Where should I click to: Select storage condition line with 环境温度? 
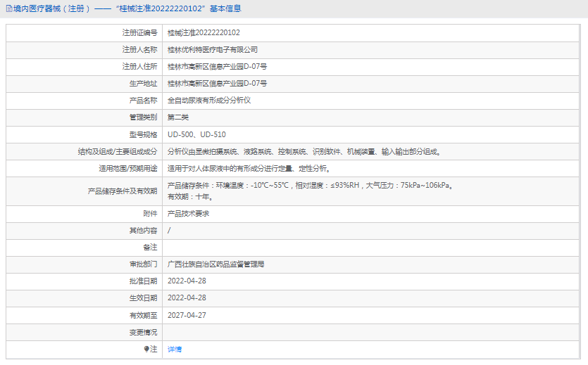point(311,185)
